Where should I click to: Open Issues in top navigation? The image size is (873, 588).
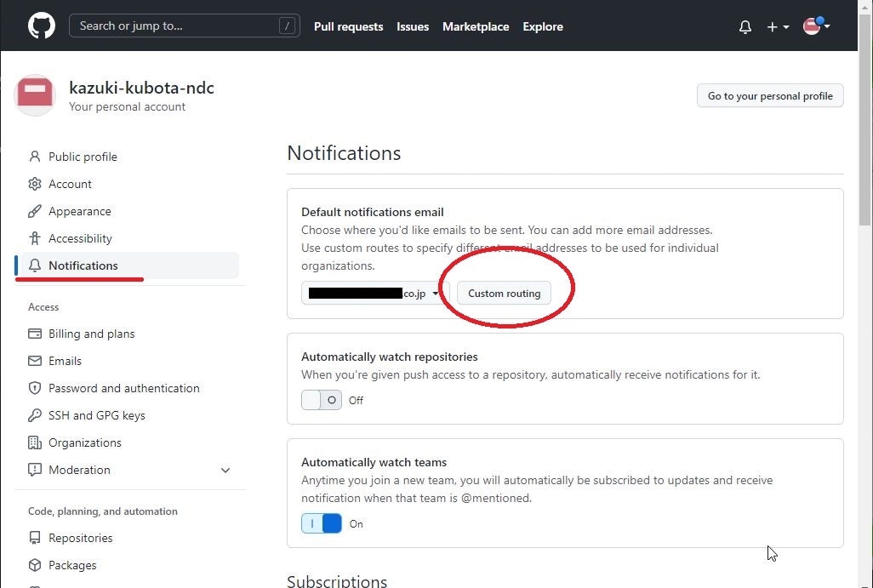413,26
